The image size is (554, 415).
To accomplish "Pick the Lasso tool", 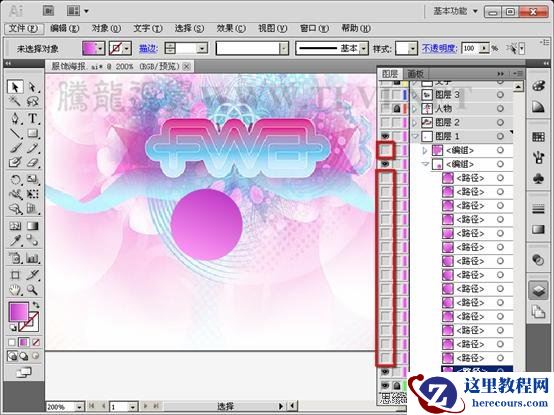I will 32,102.
